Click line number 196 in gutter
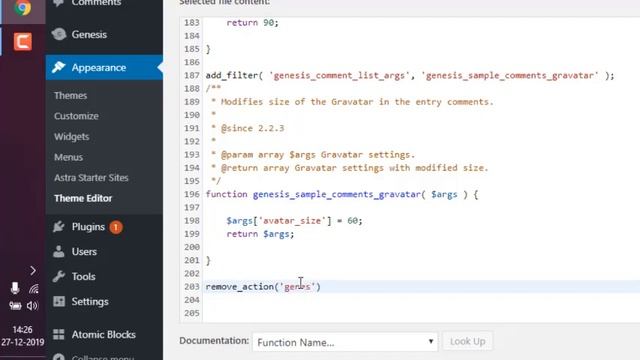640x360 pixels. [x=191, y=194]
